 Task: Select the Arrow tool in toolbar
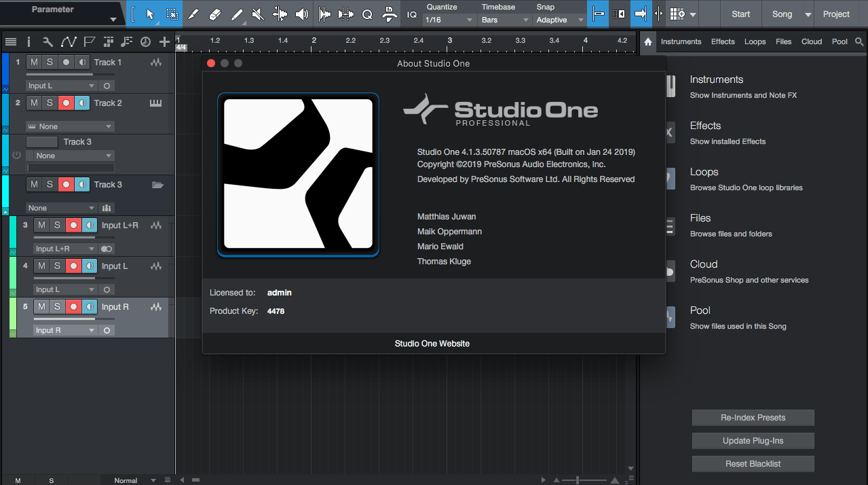[151, 14]
